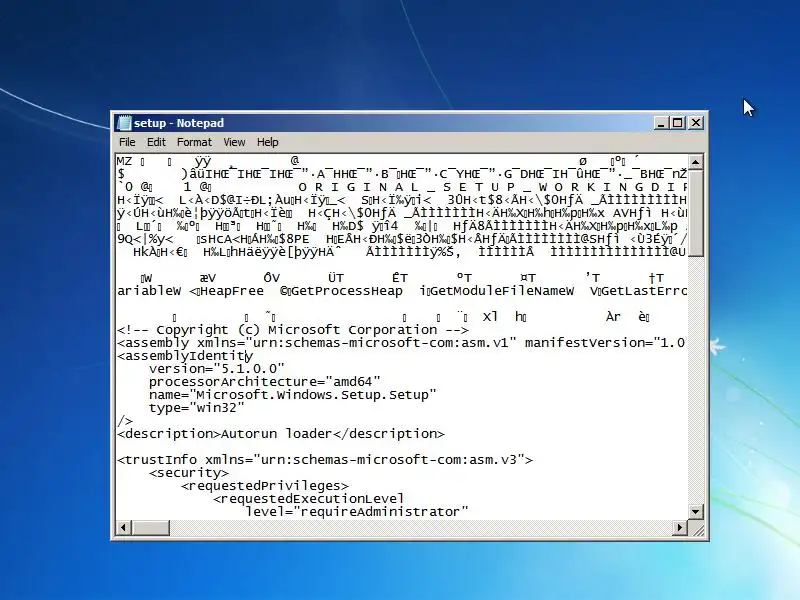Click the line 'type="win32"'
Screen dimensions: 800x600
[x=197, y=408]
